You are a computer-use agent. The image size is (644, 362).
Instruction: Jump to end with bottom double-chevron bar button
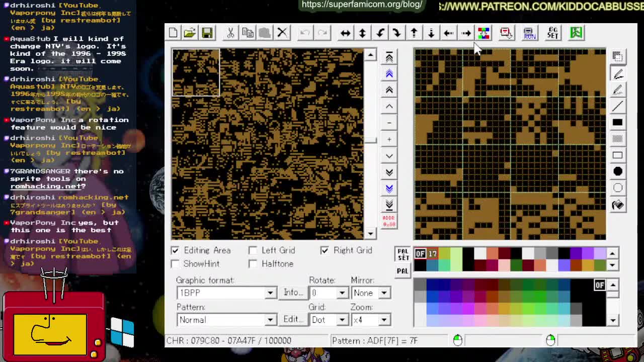pos(389,205)
